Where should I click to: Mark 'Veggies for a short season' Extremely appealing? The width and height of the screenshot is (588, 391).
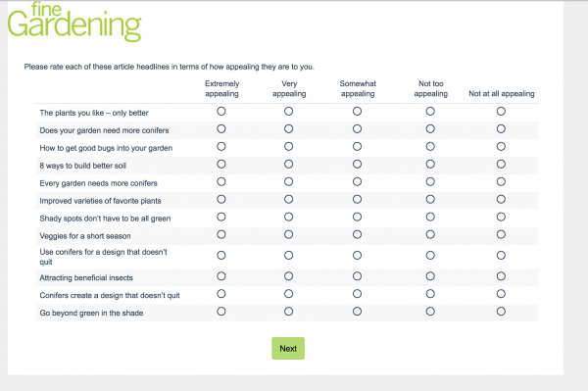(221, 234)
